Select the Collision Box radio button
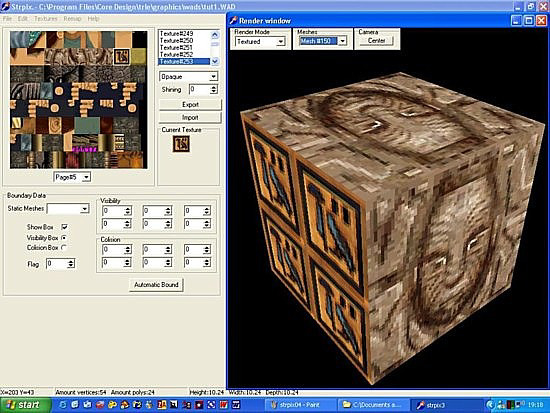This screenshot has width=550, height=413. point(64,247)
